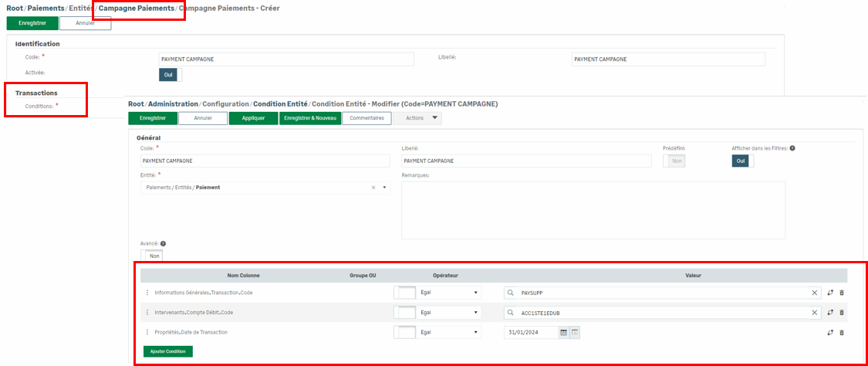868x366 pixels.
Task: Click trash icon for ACC1STE1EDUB condition row
Action: pyautogui.click(x=841, y=313)
